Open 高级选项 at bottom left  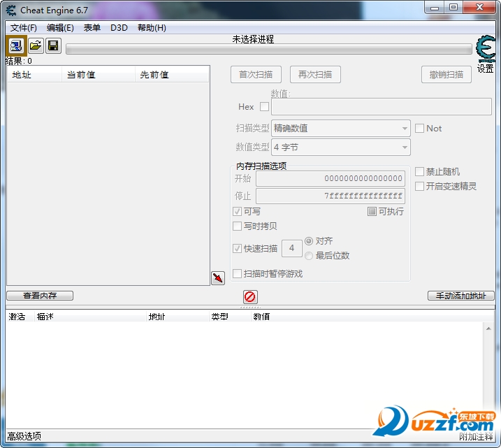24,436
